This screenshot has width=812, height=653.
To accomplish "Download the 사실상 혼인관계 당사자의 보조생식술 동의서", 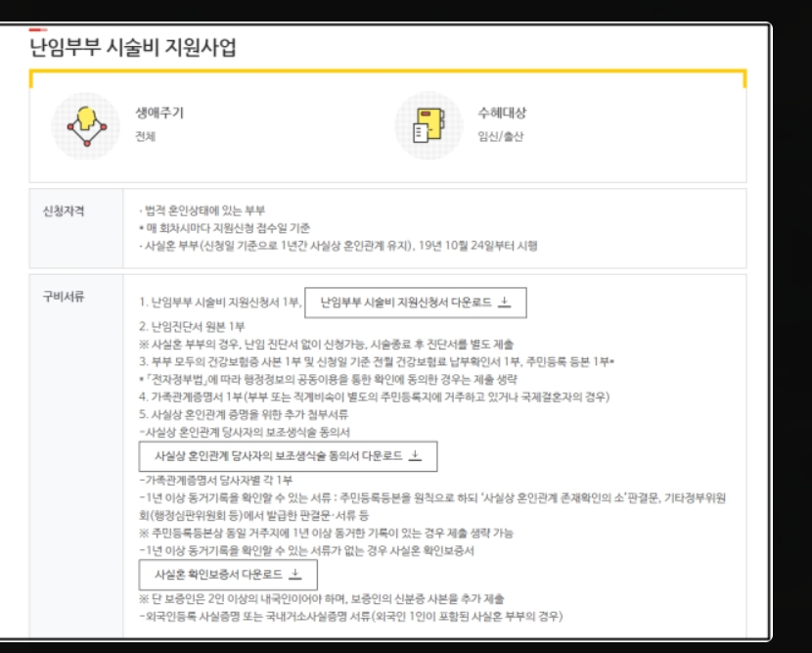I will coord(288,456).
